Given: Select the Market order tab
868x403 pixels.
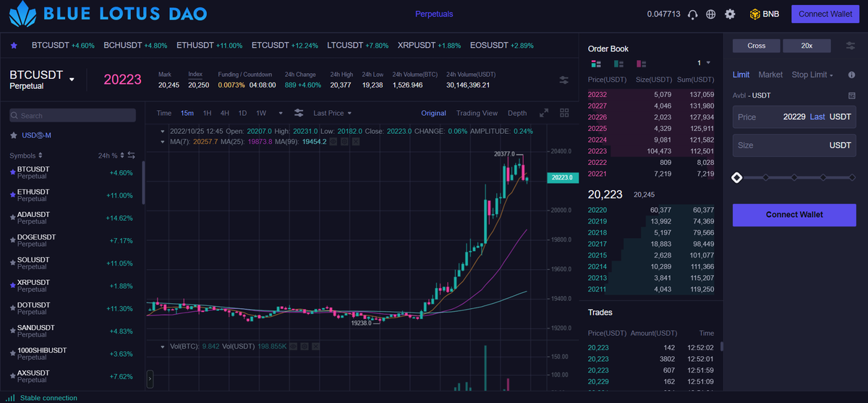Looking at the screenshot, I should tap(770, 75).
